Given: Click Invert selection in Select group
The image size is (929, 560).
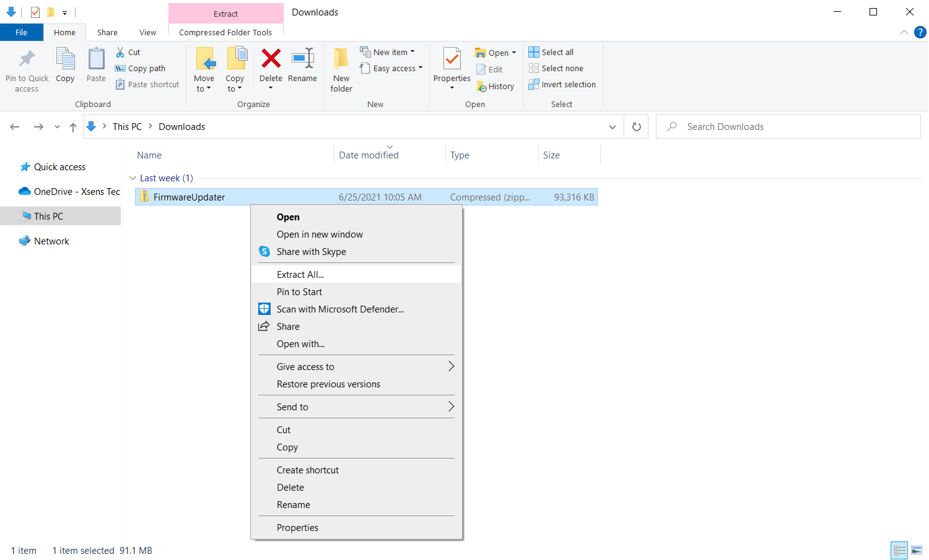Looking at the screenshot, I should [562, 85].
